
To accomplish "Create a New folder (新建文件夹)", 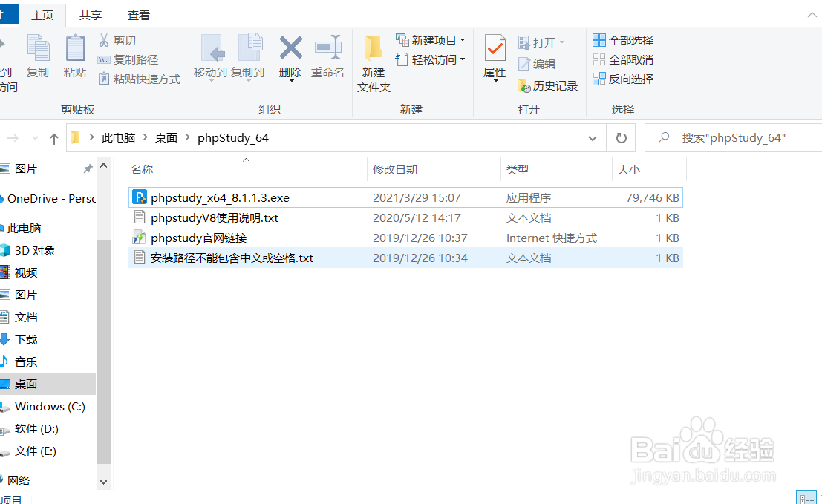I will (x=374, y=63).
